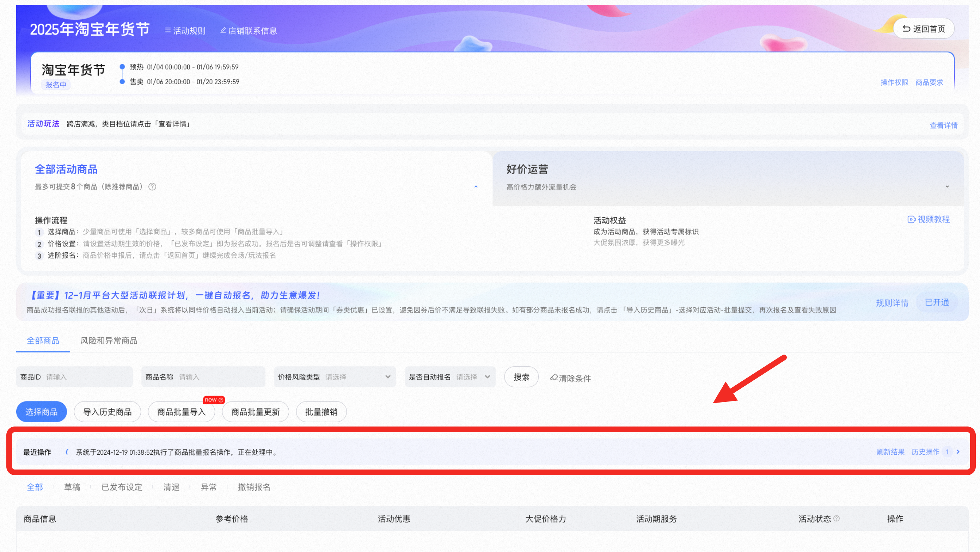The height and width of the screenshot is (552, 980).
Task: Open 是否自动报名 dropdown
Action: tap(450, 377)
